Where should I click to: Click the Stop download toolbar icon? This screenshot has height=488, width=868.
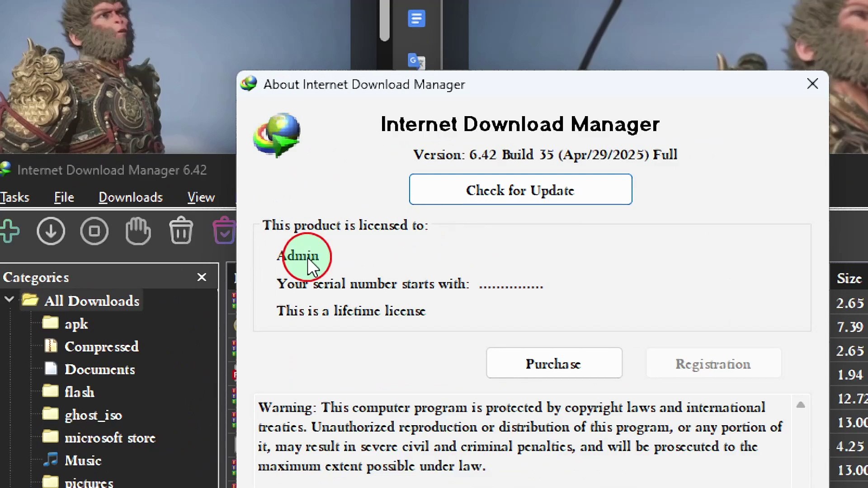(x=94, y=231)
